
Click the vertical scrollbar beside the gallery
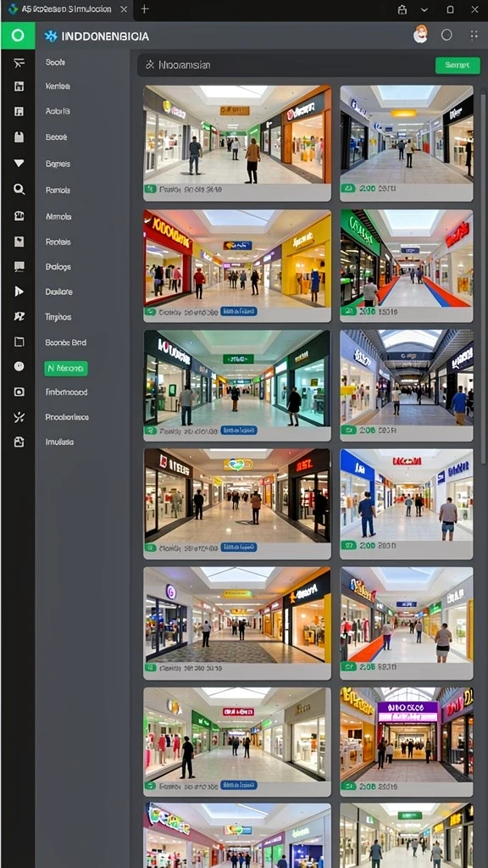click(x=484, y=277)
